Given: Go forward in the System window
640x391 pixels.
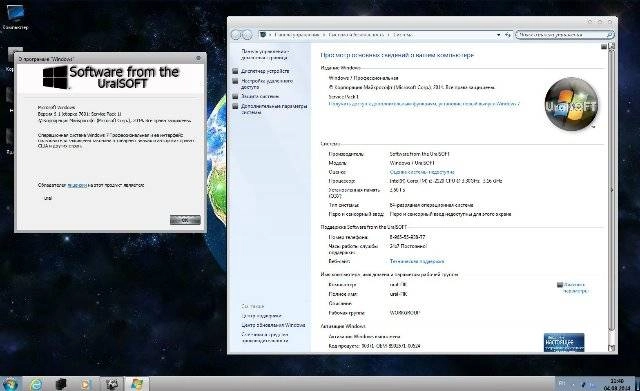Looking at the screenshot, I should click(247, 35).
